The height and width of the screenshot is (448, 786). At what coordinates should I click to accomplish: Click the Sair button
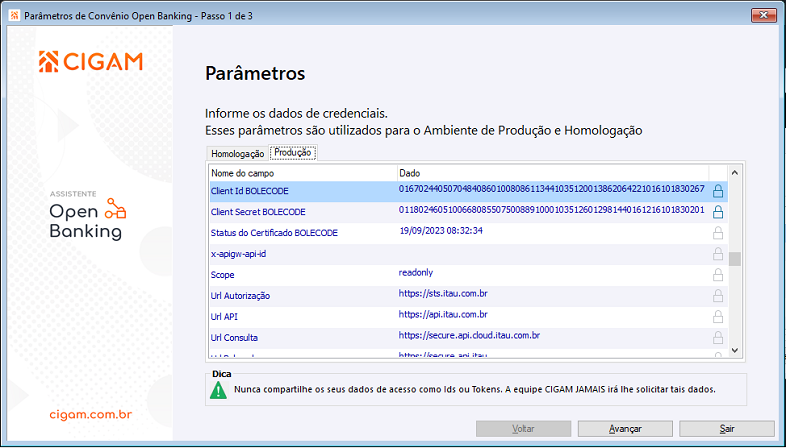point(727,429)
